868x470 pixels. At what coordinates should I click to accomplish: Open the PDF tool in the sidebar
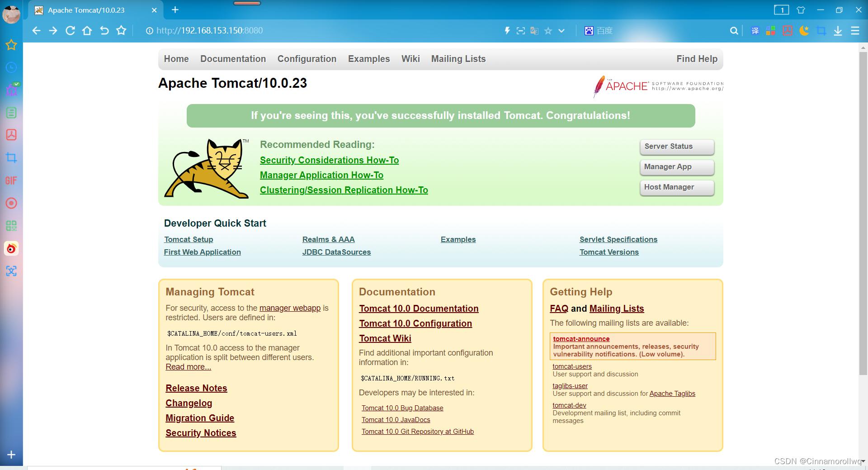[x=11, y=135]
